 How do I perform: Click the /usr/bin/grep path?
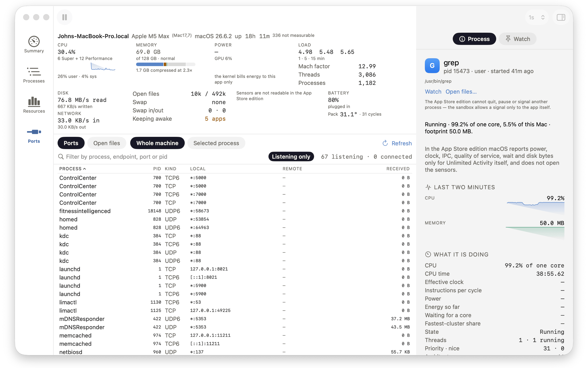click(438, 81)
